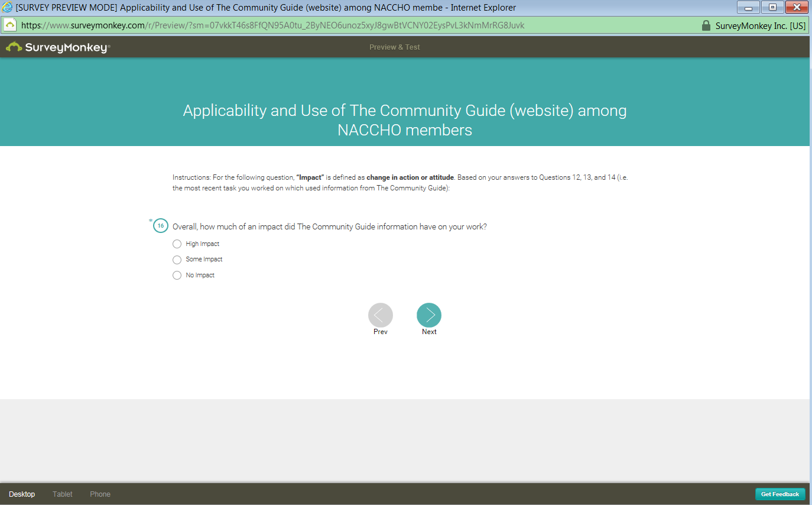The width and height of the screenshot is (812, 505).
Task: Switch to Phone preview tab
Action: (100, 494)
